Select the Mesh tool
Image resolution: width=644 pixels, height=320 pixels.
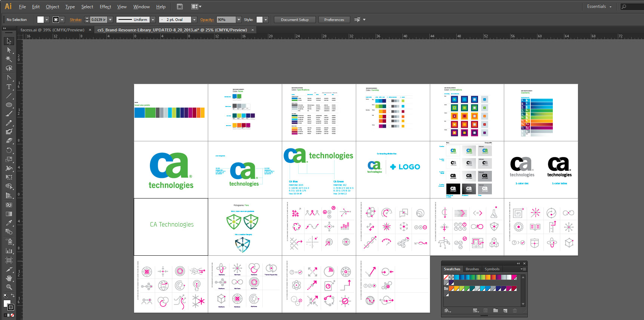[x=9, y=205]
